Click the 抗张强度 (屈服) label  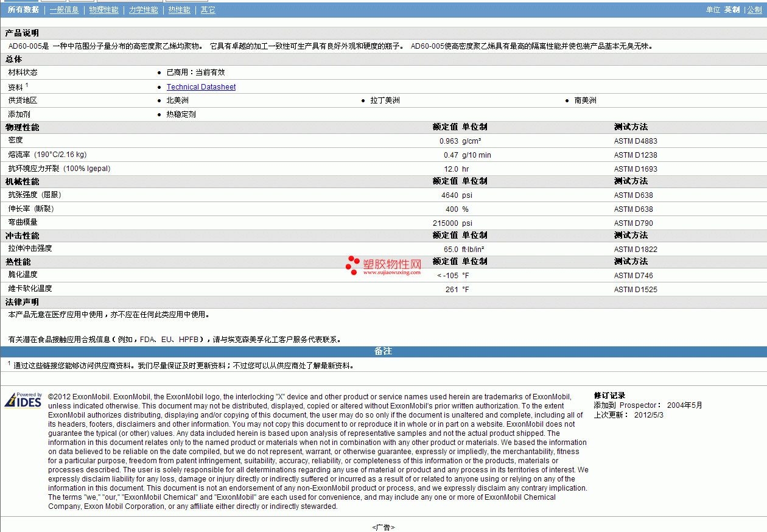click(35, 195)
